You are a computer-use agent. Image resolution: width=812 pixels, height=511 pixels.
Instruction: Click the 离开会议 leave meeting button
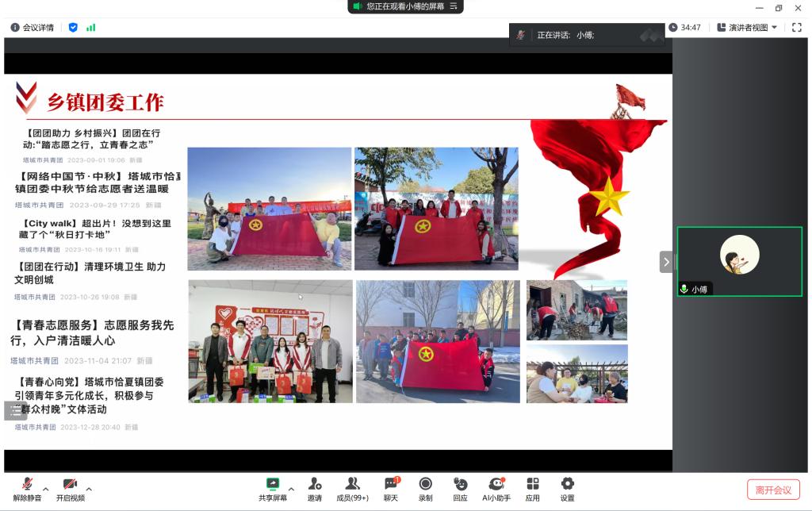[773, 490]
